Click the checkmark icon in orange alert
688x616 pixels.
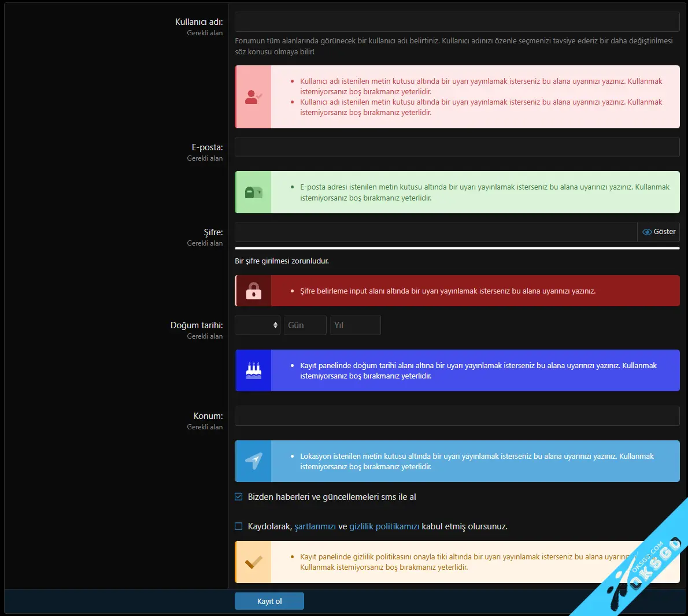(x=253, y=562)
